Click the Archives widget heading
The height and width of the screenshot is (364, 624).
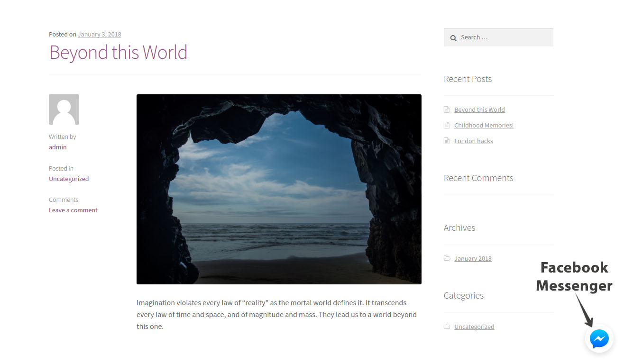click(459, 228)
